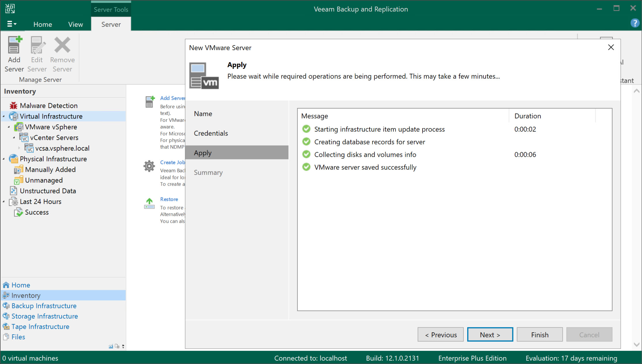The height and width of the screenshot is (364, 642).
Task: Open the Success sessions node icon
Action: (18, 212)
